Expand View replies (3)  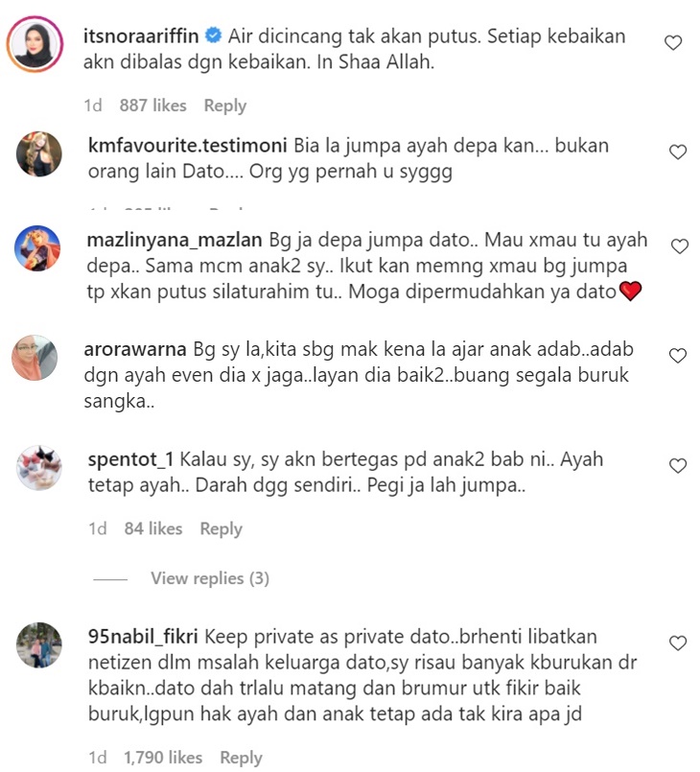tap(210, 578)
